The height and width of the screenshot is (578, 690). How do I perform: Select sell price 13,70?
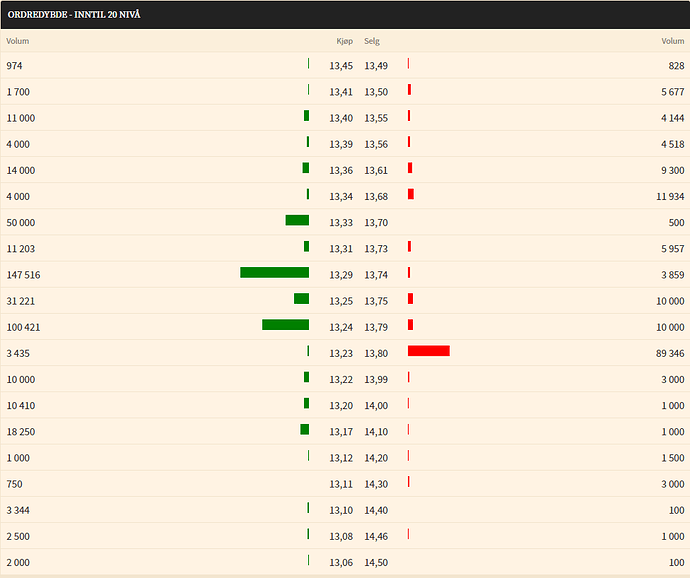(x=376, y=223)
